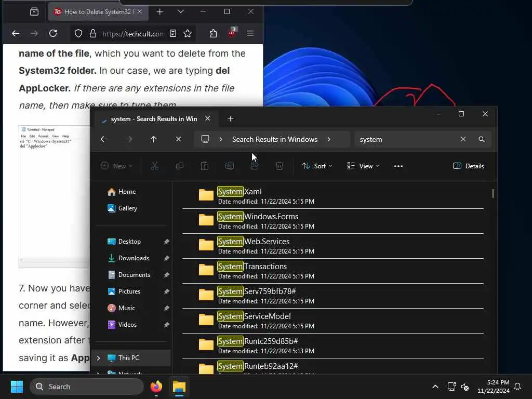Click Firefox's back arrow
Viewport: 532px width, 399px height.
(x=16, y=33)
